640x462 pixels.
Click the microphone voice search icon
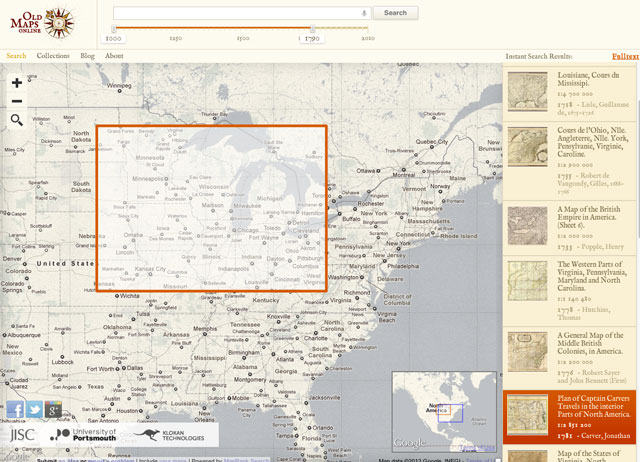click(363, 13)
